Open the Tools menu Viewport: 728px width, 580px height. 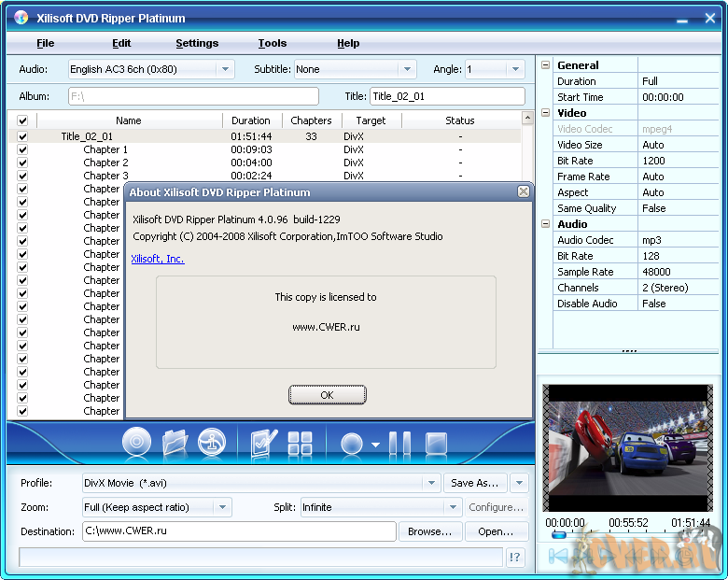tap(273, 43)
